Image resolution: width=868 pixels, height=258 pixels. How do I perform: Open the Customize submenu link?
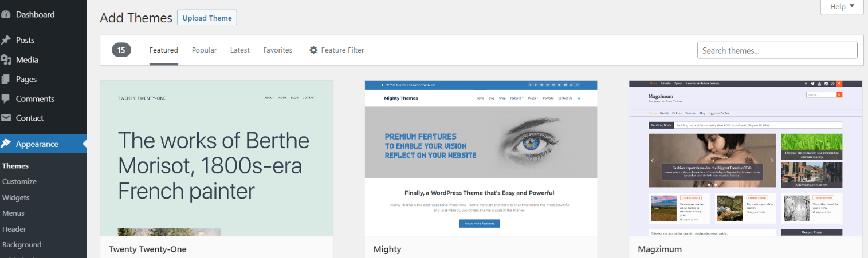pos(19,181)
